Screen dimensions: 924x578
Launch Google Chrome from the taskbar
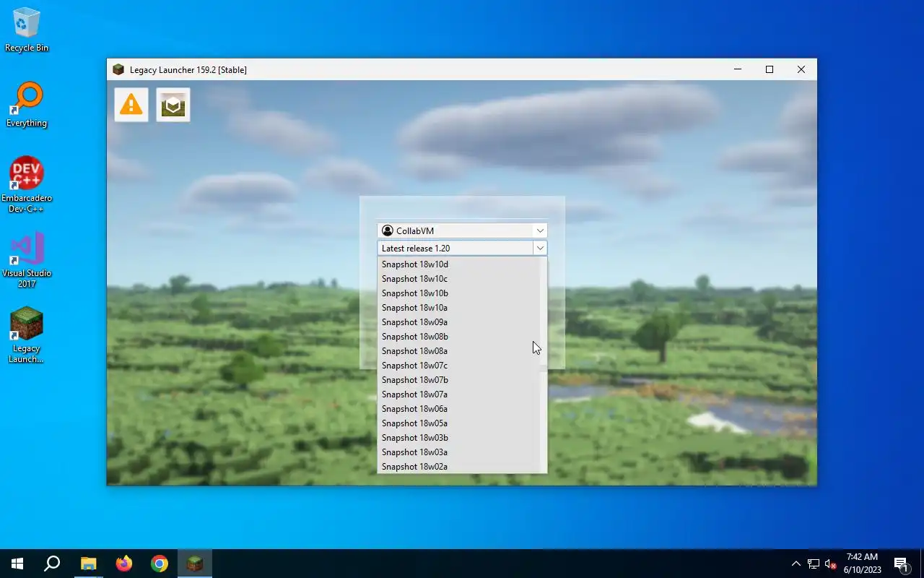point(159,564)
